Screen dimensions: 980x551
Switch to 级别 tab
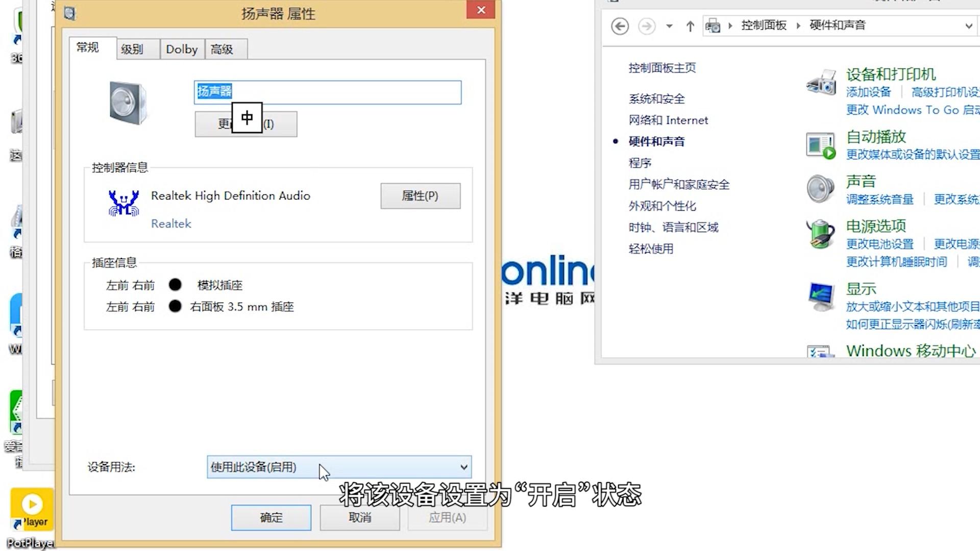(138, 49)
